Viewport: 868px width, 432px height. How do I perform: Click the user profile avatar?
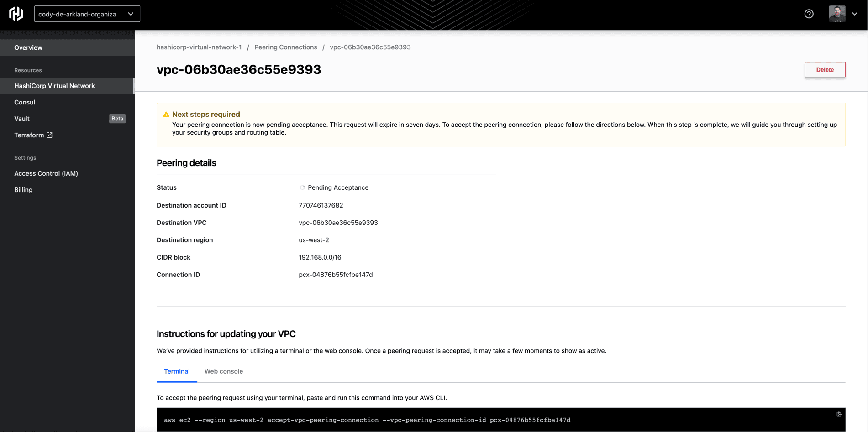(836, 14)
